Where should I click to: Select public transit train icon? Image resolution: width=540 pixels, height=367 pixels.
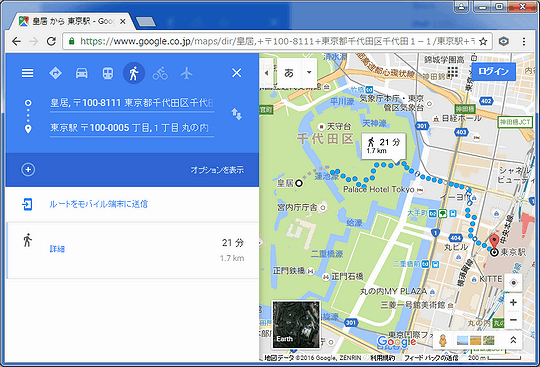[x=108, y=73]
